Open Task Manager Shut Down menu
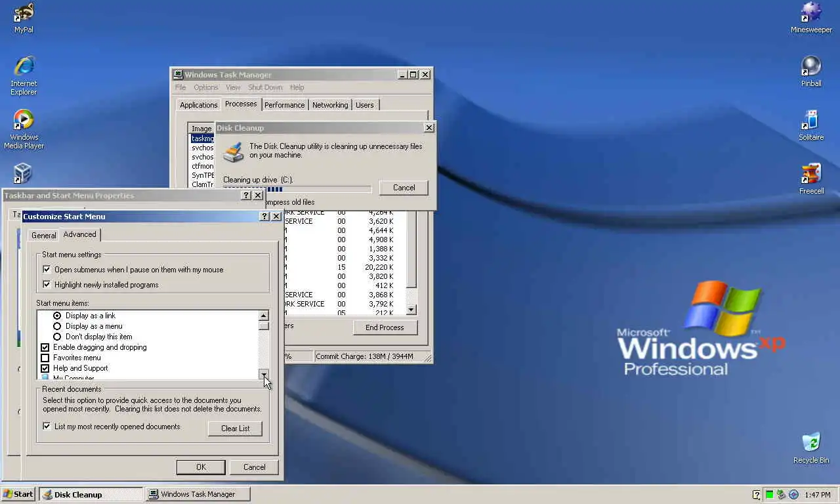The height and width of the screenshot is (504, 840). click(265, 87)
